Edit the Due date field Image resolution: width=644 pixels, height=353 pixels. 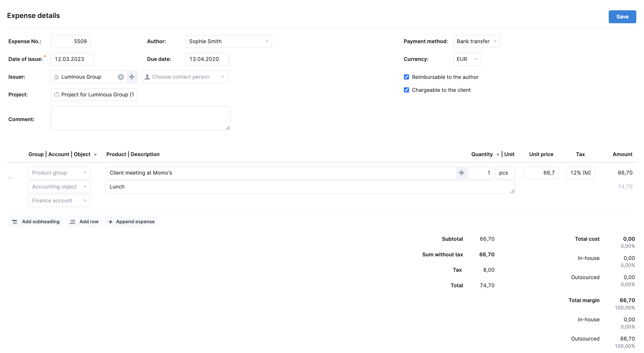(207, 59)
